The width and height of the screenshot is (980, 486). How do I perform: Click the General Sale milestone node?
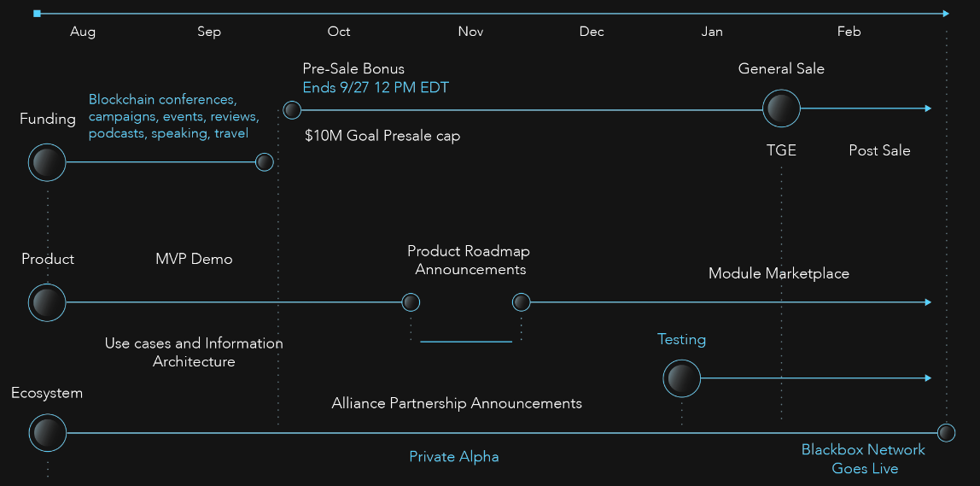(x=780, y=108)
